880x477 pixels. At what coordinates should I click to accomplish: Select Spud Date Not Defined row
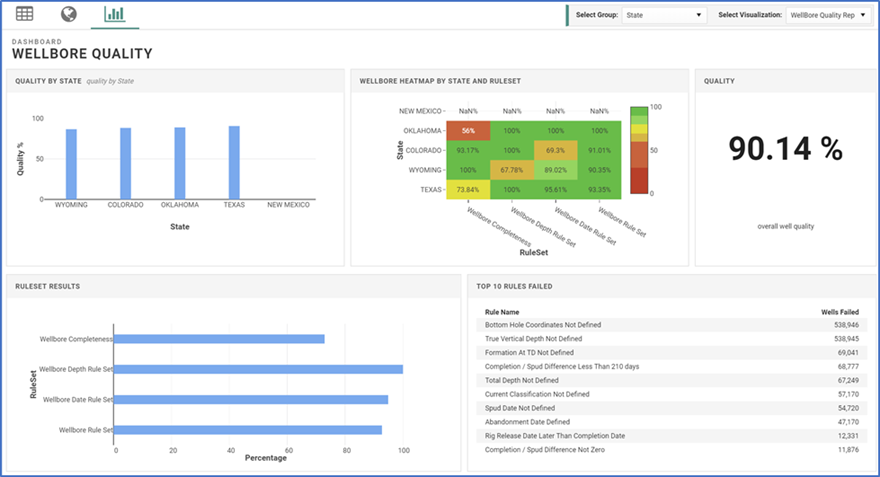[x=672, y=408]
